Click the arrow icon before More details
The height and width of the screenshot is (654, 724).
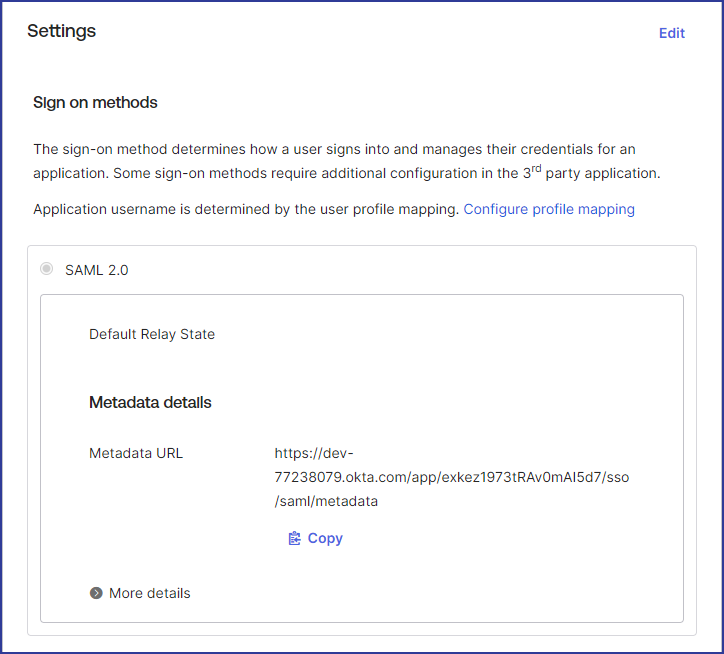(x=96, y=593)
